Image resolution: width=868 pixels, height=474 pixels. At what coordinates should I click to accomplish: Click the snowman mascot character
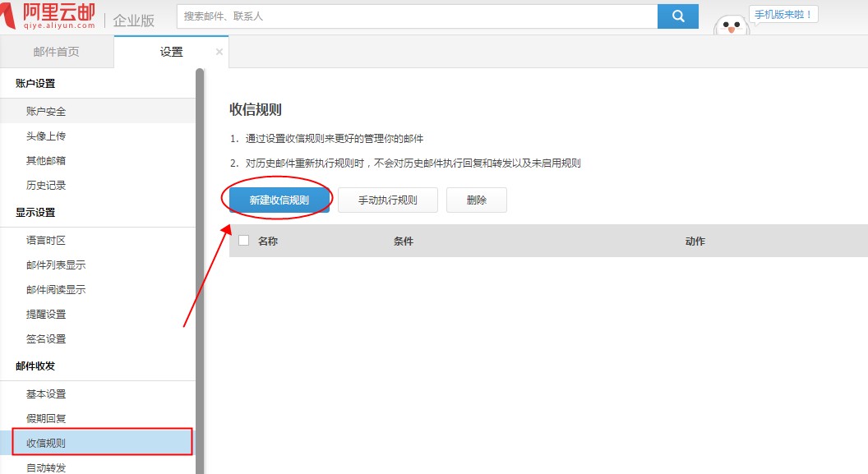click(x=730, y=26)
